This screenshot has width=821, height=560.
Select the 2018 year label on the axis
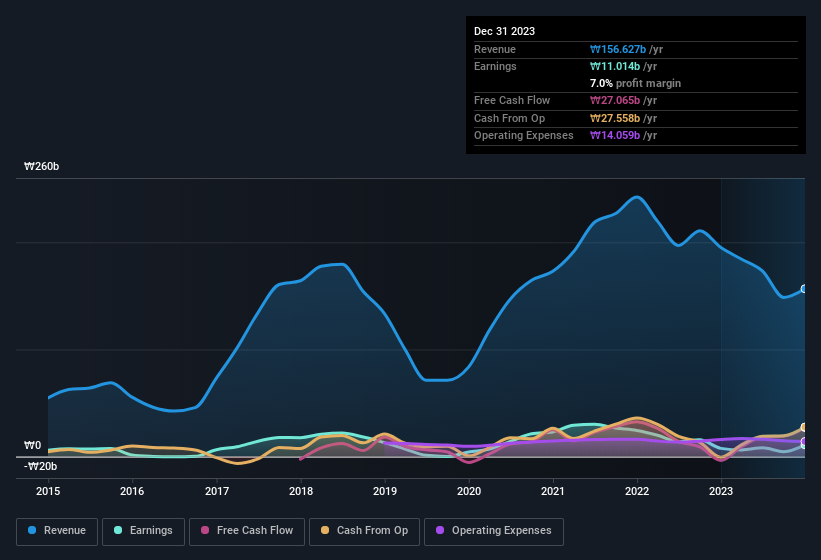point(301,491)
